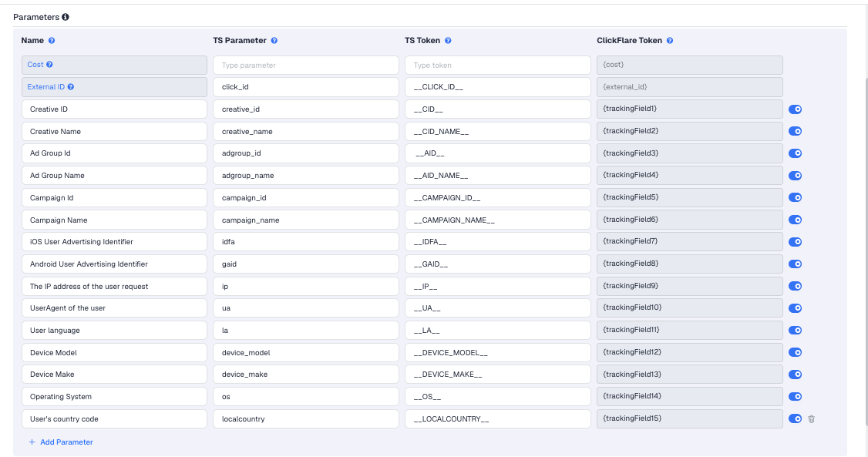Disable the Ad Group Id switch
Image resolution: width=868 pixels, height=457 pixels.
(795, 153)
